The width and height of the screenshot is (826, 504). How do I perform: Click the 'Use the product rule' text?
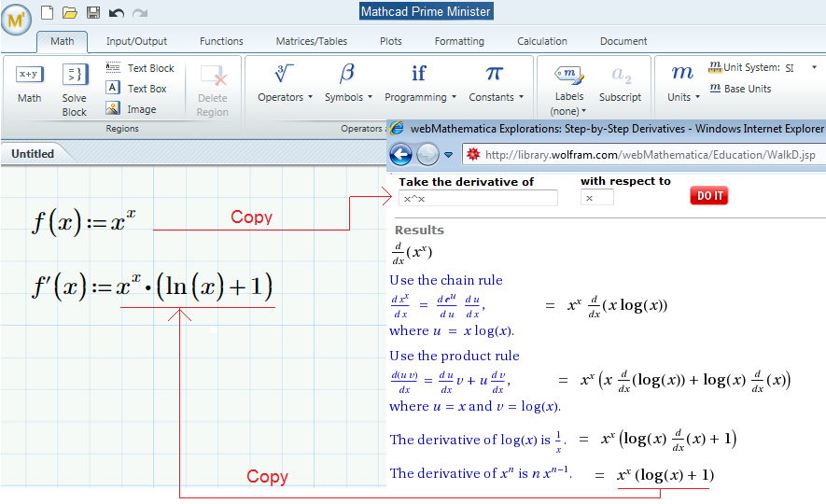point(455,356)
